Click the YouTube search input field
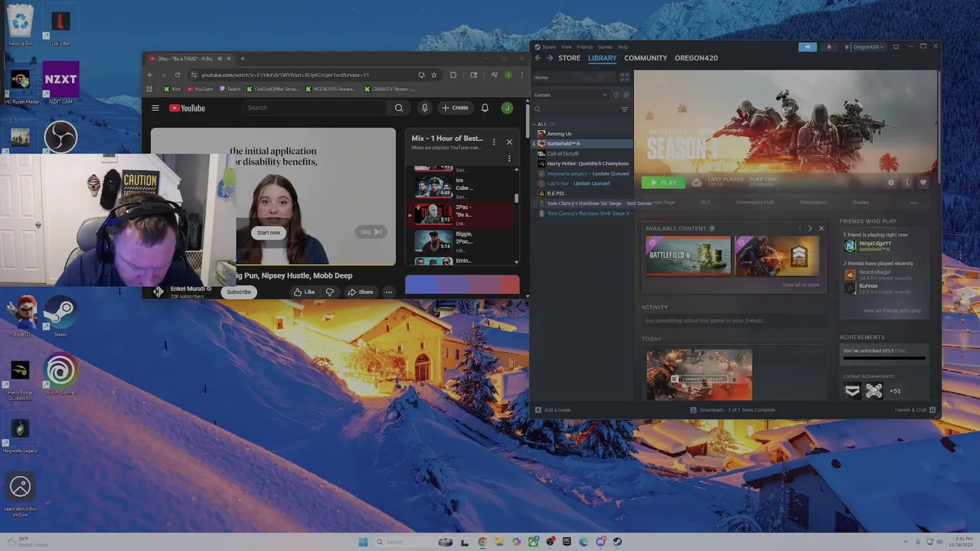 pos(316,108)
